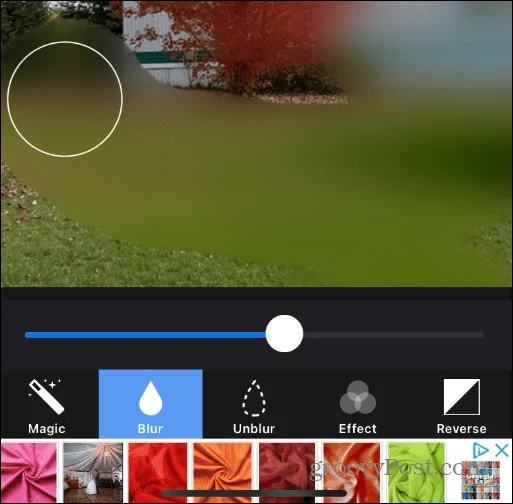Click the "Effect" text label
Viewport: 513px width, 504px height.
tap(358, 429)
